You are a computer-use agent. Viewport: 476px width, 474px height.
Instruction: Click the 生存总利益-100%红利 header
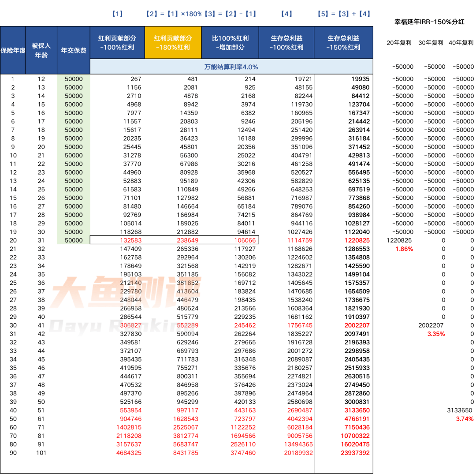pos(286,42)
